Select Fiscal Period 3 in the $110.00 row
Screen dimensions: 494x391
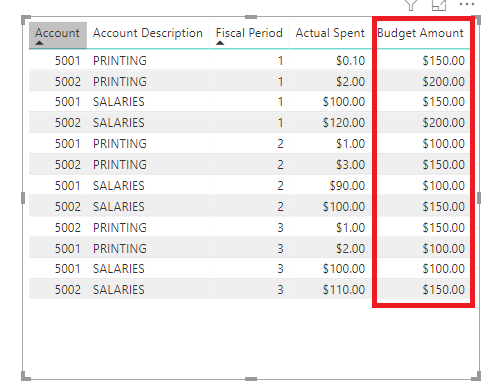click(281, 290)
